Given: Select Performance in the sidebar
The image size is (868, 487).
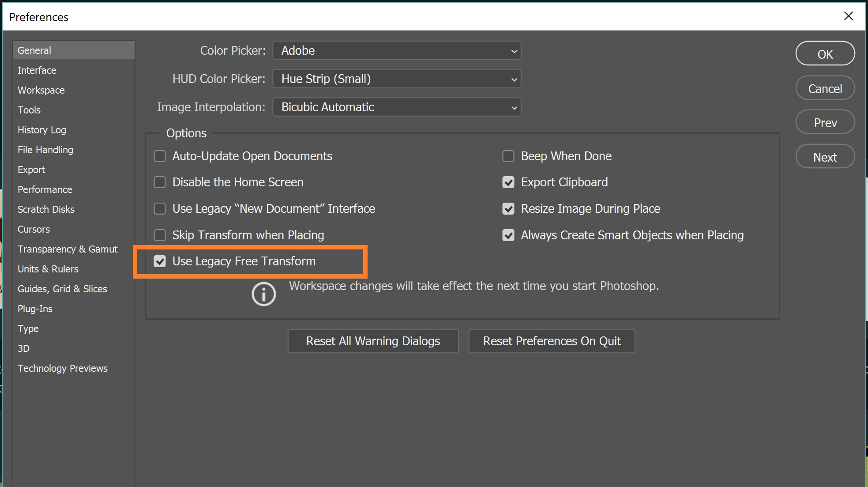Looking at the screenshot, I should point(45,190).
